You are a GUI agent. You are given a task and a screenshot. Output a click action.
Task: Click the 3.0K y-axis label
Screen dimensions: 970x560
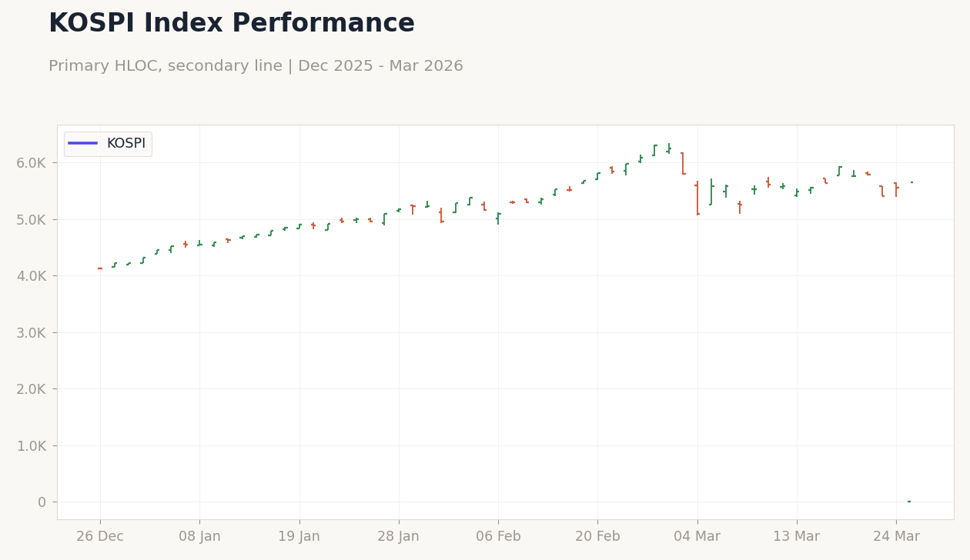[x=32, y=333]
